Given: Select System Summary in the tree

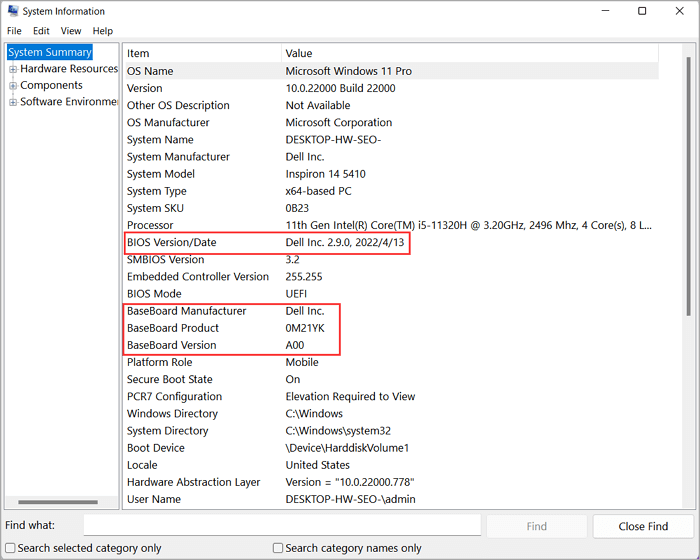Looking at the screenshot, I should point(50,52).
